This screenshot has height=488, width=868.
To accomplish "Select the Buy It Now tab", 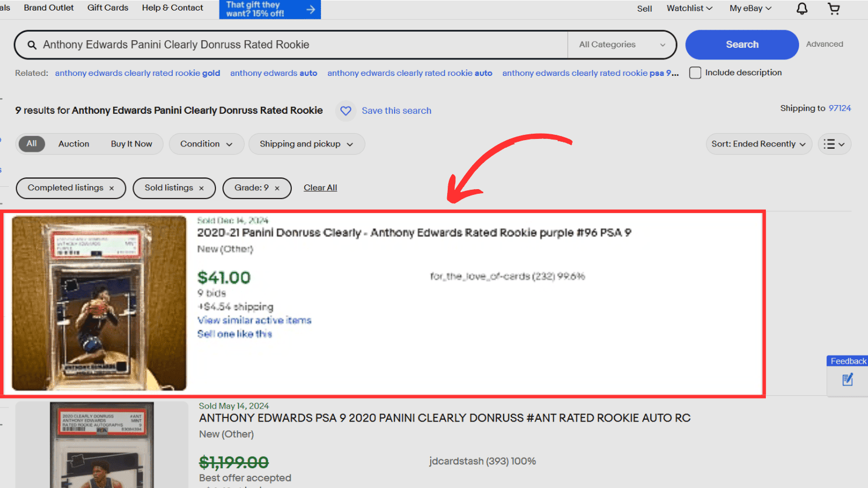I will (x=131, y=144).
